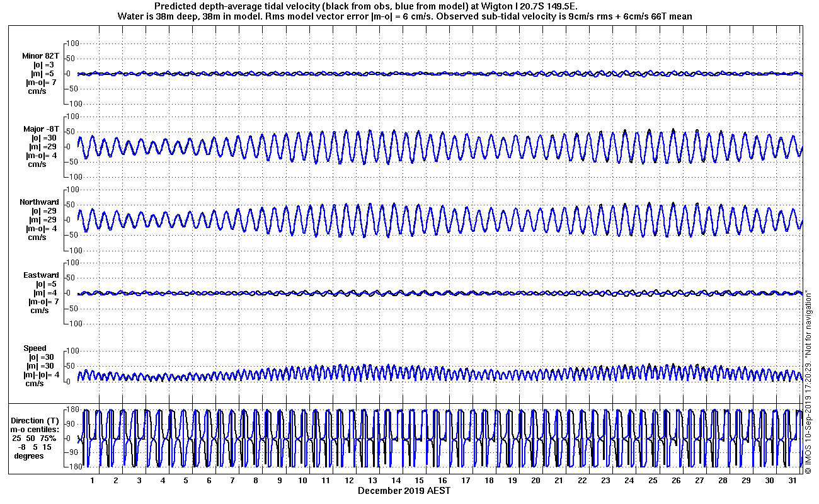This screenshot has height=504, width=819.
Task: Click day 27 on the date axis
Action: pyautogui.click(x=699, y=480)
